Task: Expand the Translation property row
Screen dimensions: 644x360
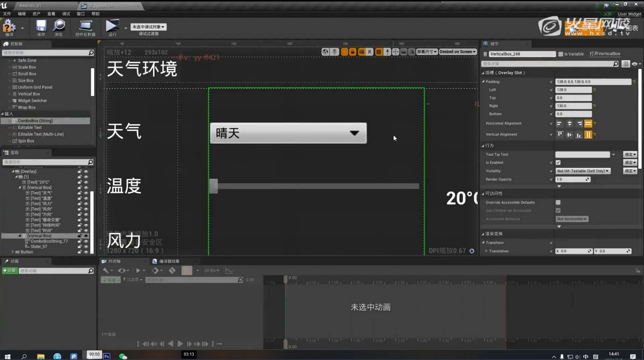Action: (486, 251)
